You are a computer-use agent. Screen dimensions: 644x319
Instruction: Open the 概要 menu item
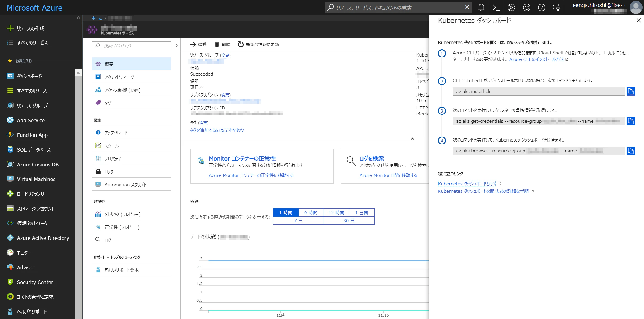131,64
